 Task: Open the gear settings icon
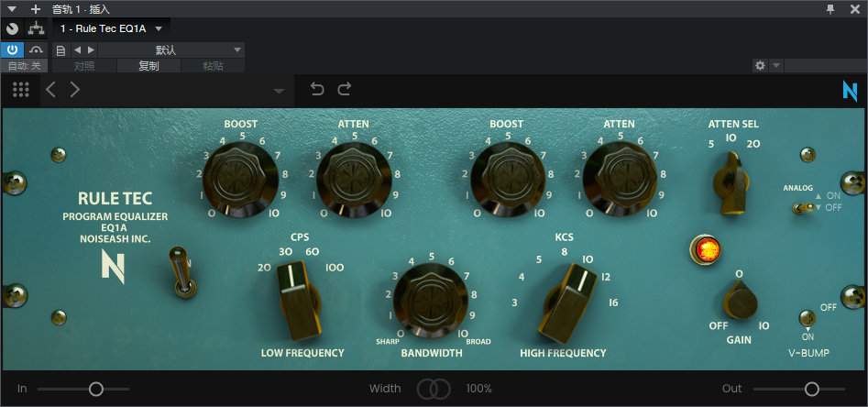[759, 66]
